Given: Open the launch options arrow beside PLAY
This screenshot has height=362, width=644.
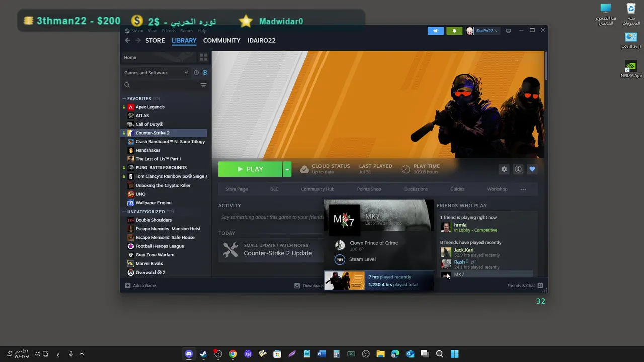Looking at the screenshot, I should [287, 169].
